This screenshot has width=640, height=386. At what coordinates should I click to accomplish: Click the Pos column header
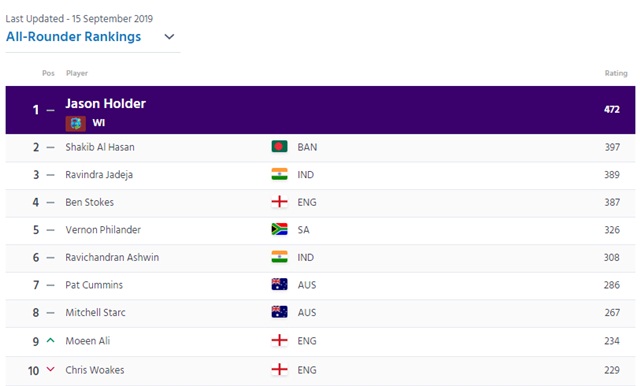pyautogui.click(x=48, y=73)
